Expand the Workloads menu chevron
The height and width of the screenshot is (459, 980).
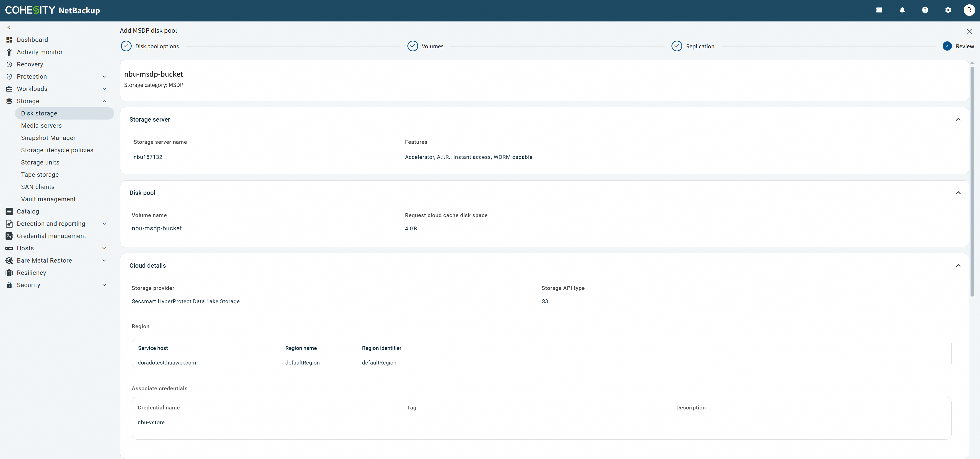tap(104, 89)
